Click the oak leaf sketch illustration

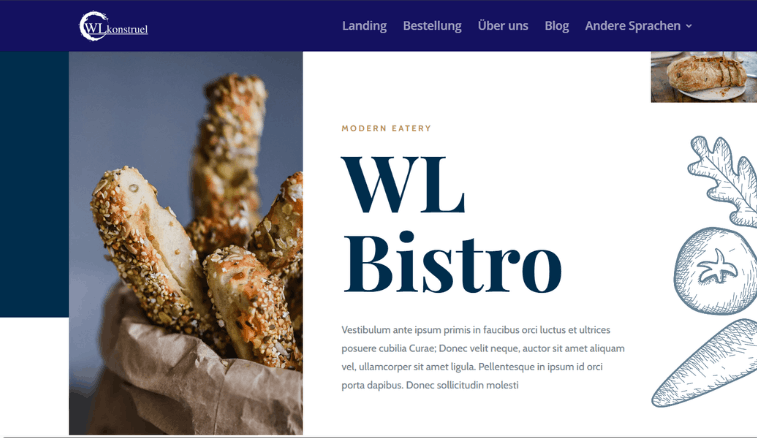[x=723, y=180]
